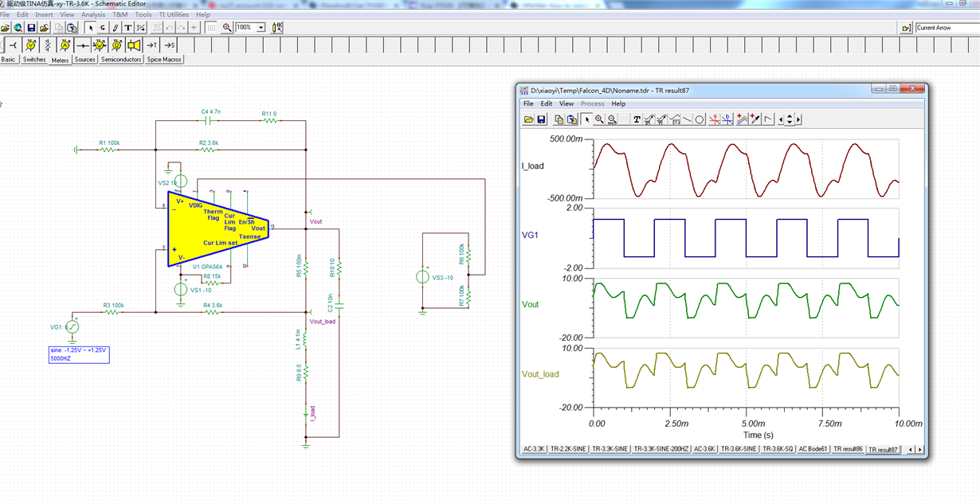Click zoom-in magnifier in result window toolbar
This screenshot has width=980, height=504.
point(599,119)
